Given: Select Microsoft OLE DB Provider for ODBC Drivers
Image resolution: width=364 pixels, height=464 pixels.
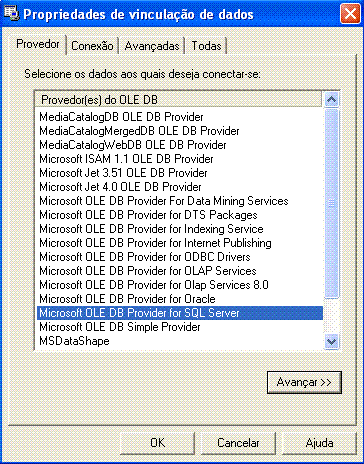Looking at the screenshot, I should (x=180, y=257).
